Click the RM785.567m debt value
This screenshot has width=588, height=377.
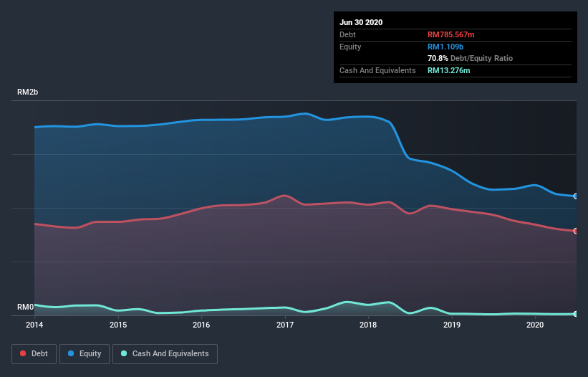pyautogui.click(x=450, y=35)
